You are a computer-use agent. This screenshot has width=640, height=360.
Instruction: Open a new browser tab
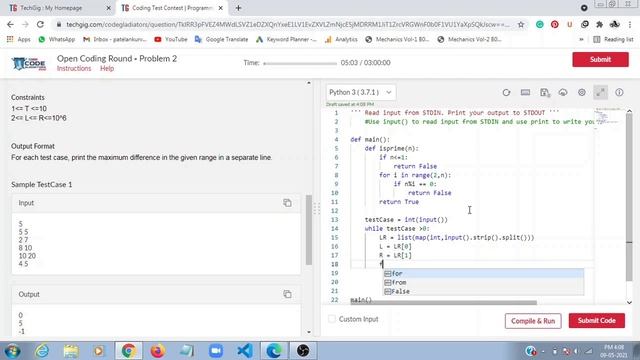coord(238,8)
